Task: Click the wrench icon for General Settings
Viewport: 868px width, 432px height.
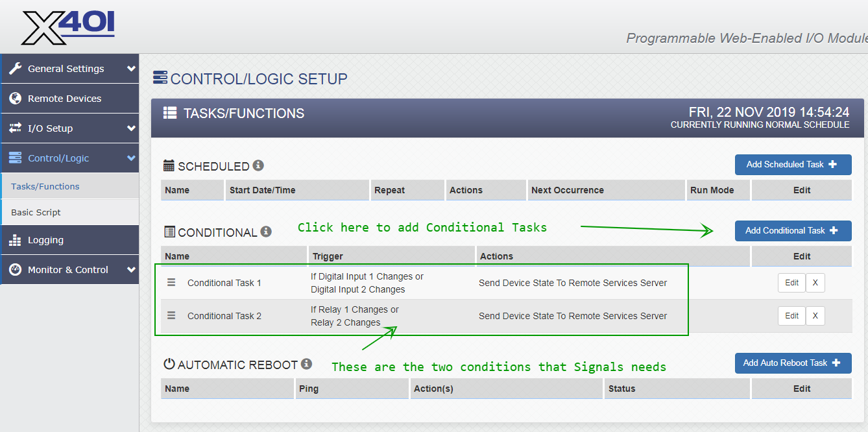Action: click(x=14, y=68)
